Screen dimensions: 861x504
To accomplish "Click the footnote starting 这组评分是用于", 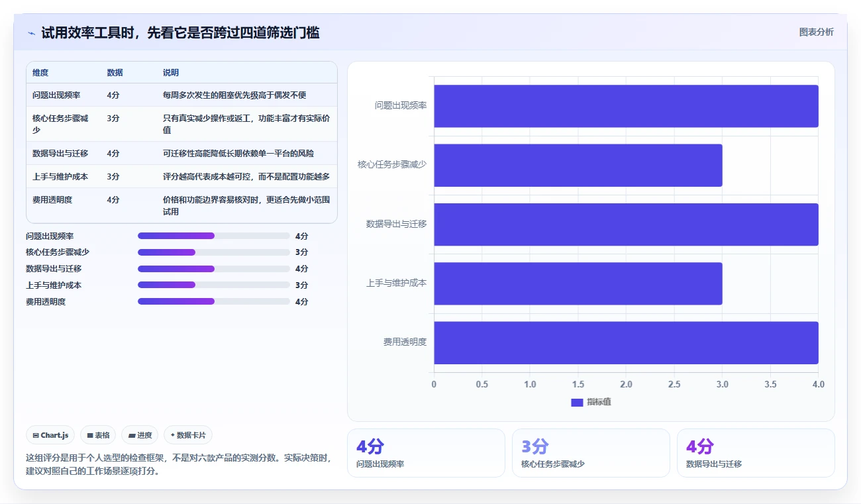I will pos(178,465).
